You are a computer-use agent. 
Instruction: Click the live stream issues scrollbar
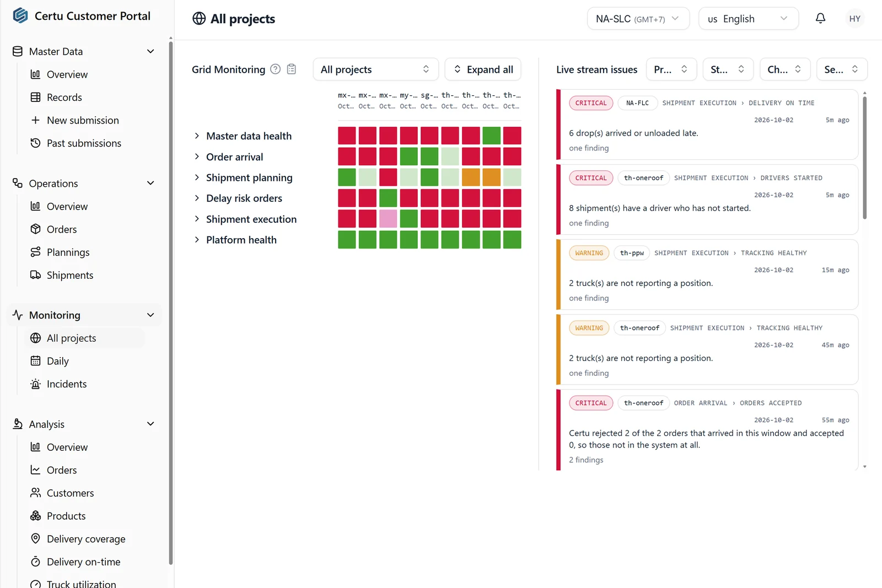click(864, 158)
